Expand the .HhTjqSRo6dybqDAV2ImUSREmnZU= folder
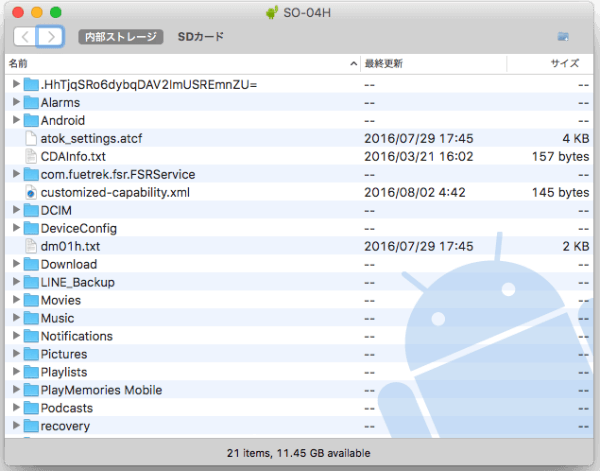This screenshot has width=600, height=471. coord(16,84)
